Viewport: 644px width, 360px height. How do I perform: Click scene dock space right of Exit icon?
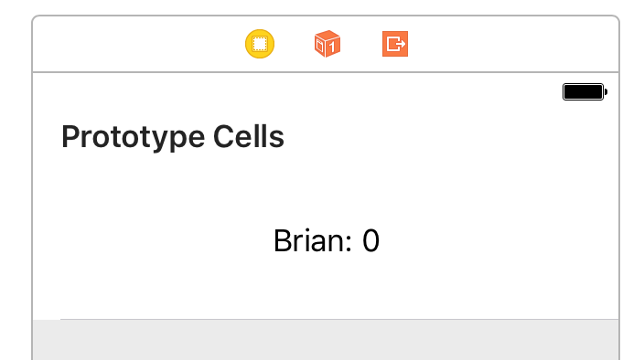[x=513, y=44]
